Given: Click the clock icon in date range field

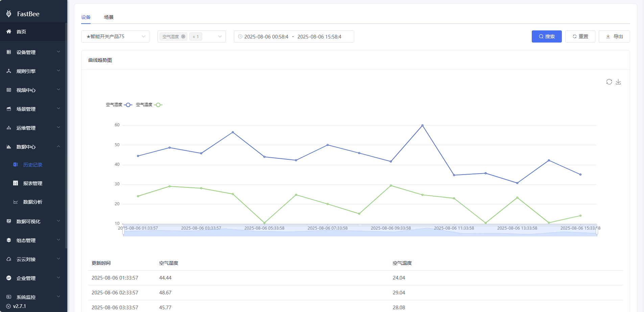Looking at the screenshot, I should pos(240,36).
